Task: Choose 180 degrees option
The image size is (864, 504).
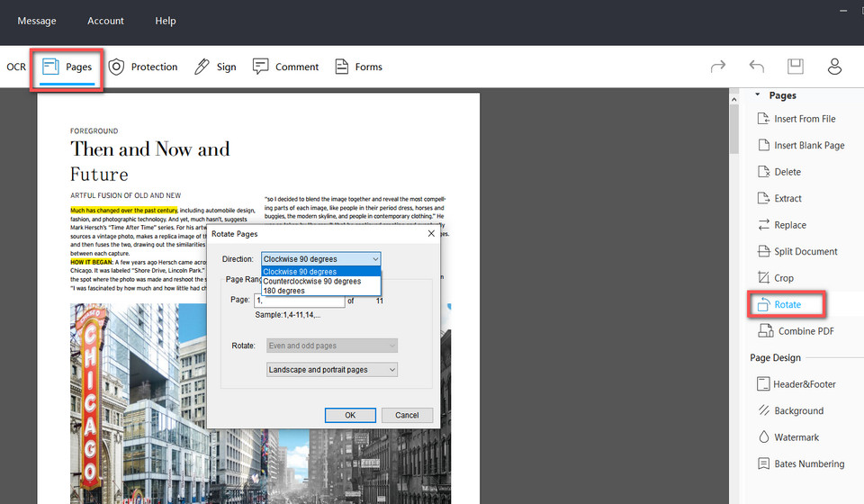Action: tap(320, 291)
